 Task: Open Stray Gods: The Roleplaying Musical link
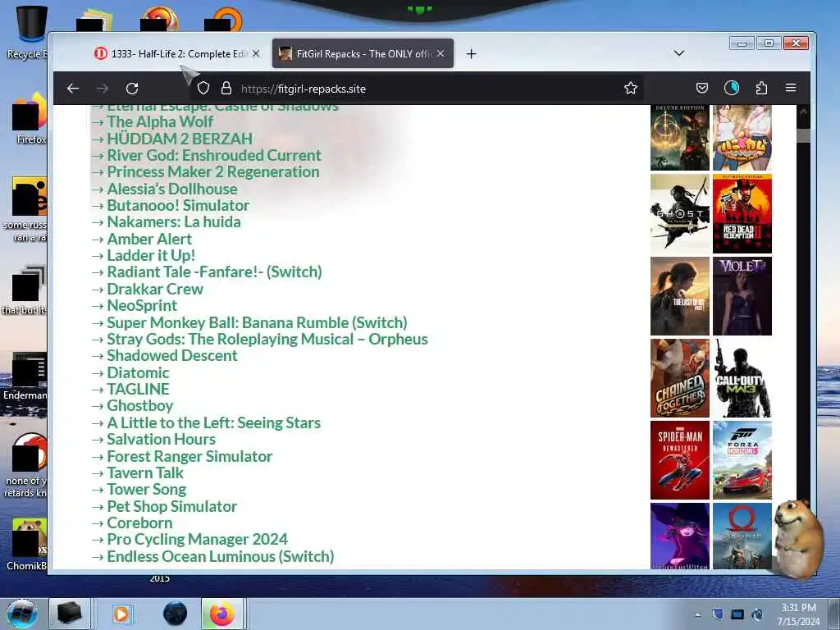267,339
